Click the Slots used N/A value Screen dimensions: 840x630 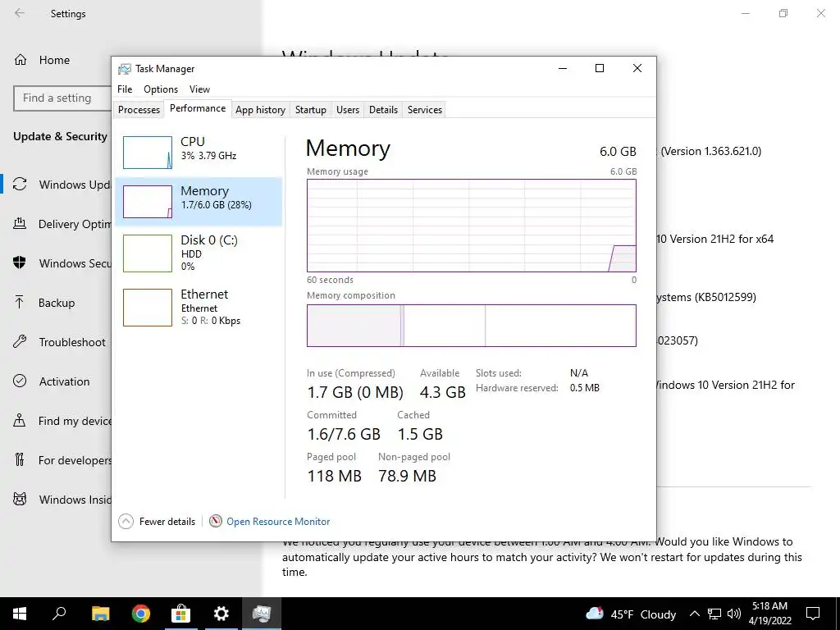click(579, 373)
